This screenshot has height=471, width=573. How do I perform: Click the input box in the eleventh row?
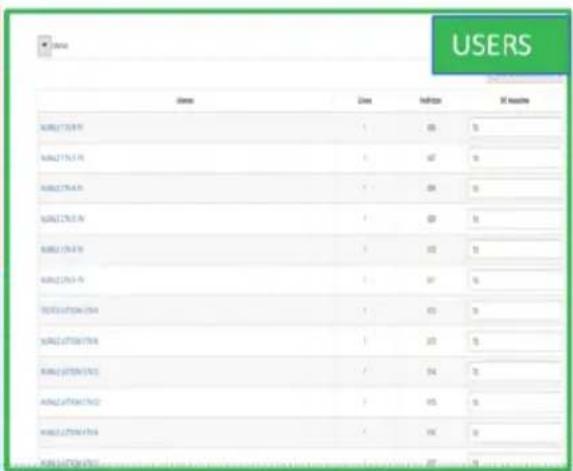coord(515,433)
